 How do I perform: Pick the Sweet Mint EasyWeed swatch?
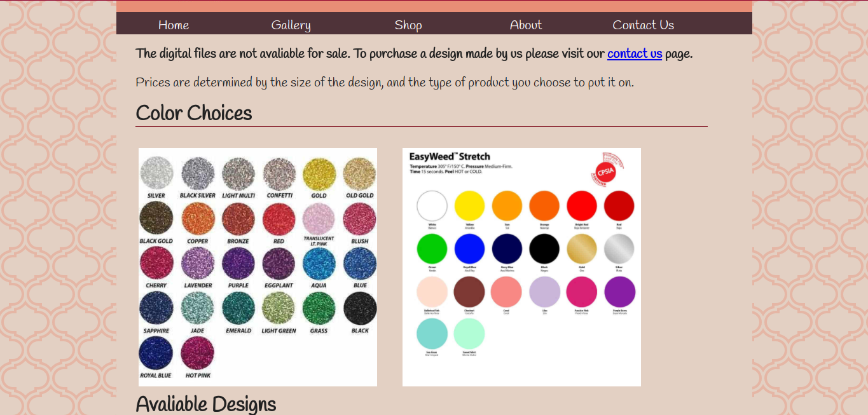pos(469,334)
